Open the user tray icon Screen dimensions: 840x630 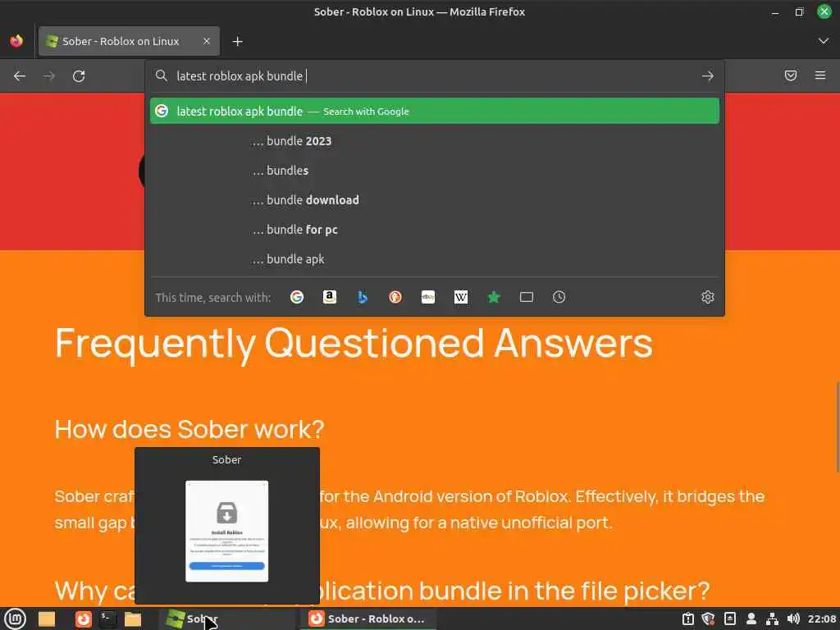coord(751,619)
